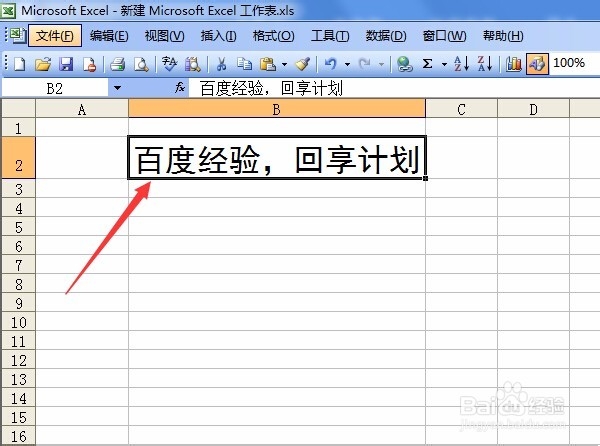Click the Name Box showing B2
600x446 pixels.
click(x=55, y=88)
